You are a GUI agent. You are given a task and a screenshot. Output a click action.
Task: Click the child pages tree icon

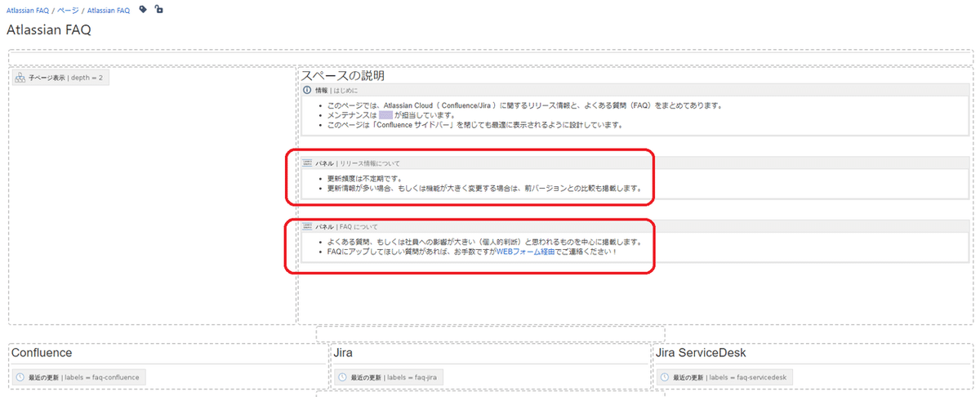[20, 78]
